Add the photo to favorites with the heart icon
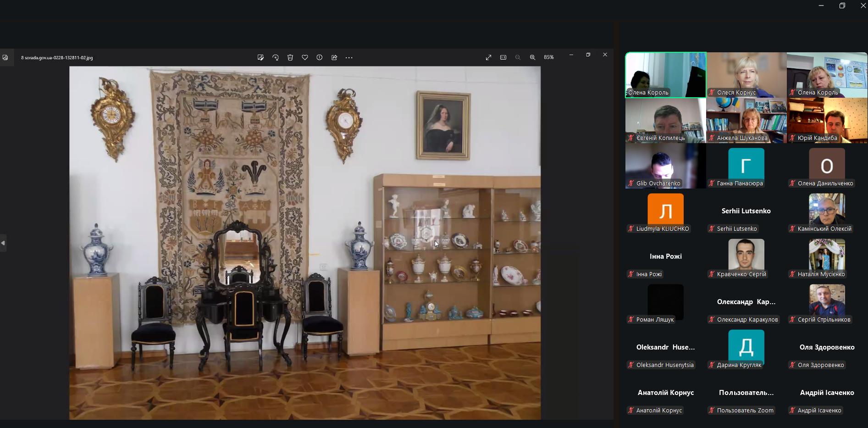The width and height of the screenshot is (868, 428). point(305,57)
